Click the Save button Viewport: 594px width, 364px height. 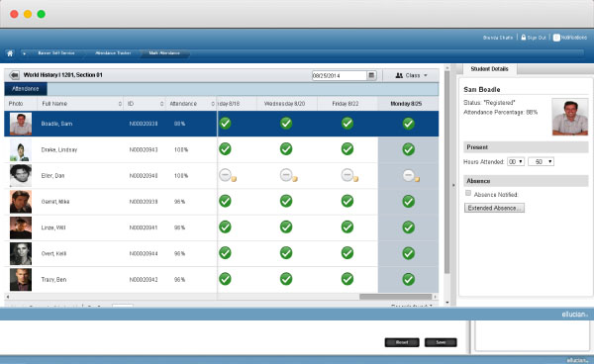pyautogui.click(x=441, y=342)
